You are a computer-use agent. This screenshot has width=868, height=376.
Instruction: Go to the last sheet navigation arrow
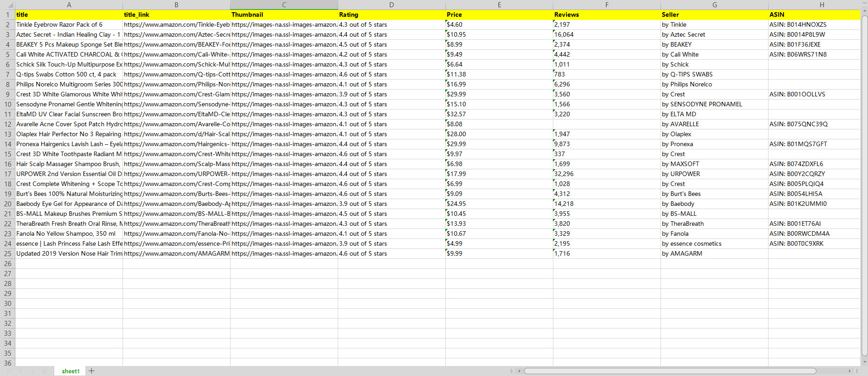pyautogui.click(x=44, y=371)
